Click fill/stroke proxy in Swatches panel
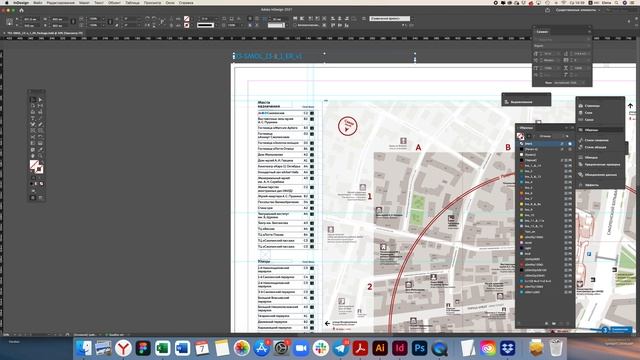The height and width of the screenshot is (360, 640). tap(520, 136)
